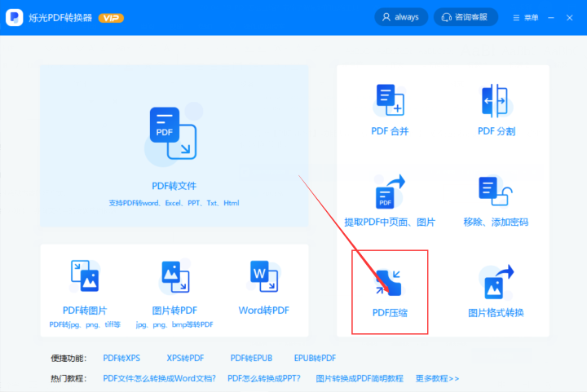Open tutorial PDF怎么转换成PPT?

tap(264, 378)
